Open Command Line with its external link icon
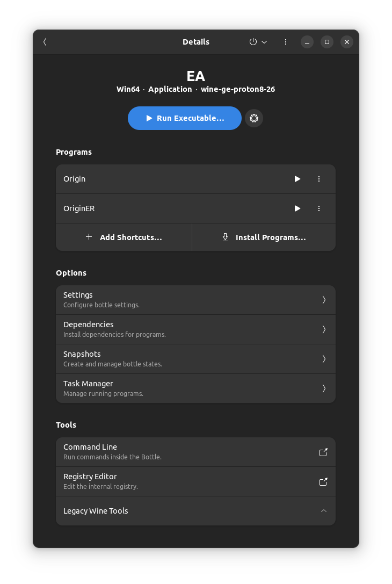Viewport: 392px width, 584px height. [x=323, y=452]
